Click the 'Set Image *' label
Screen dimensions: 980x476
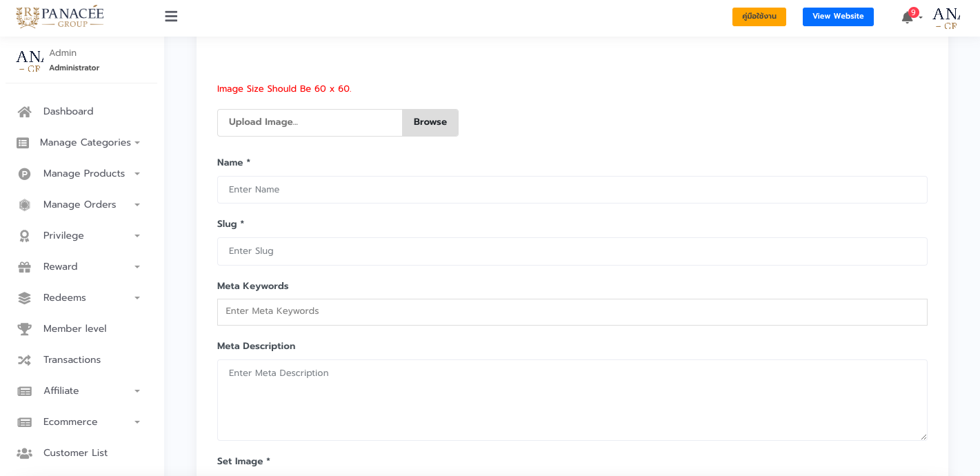[x=243, y=462]
